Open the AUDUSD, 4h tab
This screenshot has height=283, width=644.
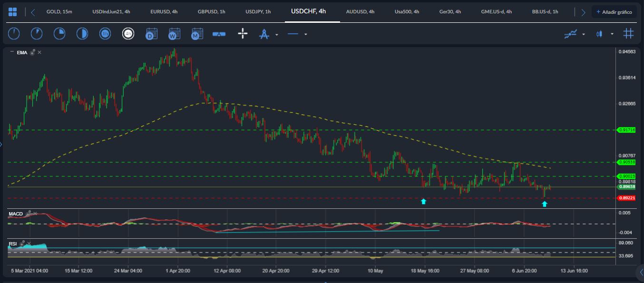point(360,11)
